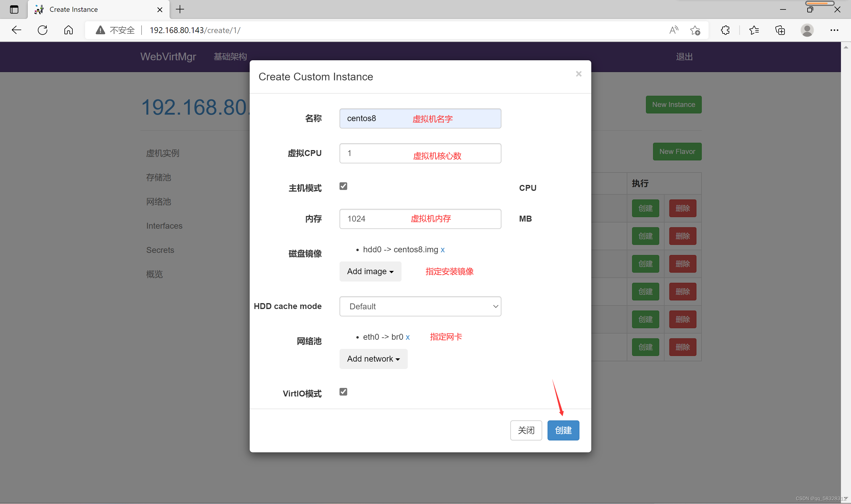
Task: Click the blue 创建 button
Action: pyautogui.click(x=563, y=430)
